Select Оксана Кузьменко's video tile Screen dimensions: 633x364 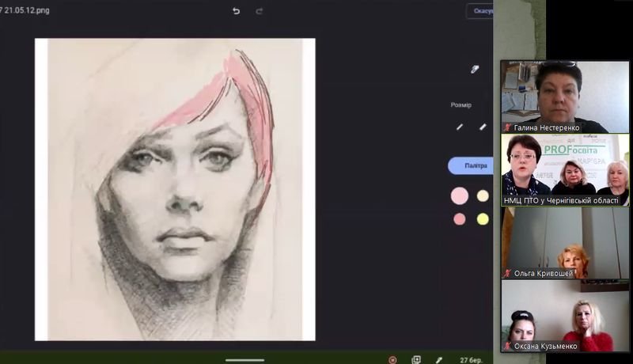(x=564, y=316)
